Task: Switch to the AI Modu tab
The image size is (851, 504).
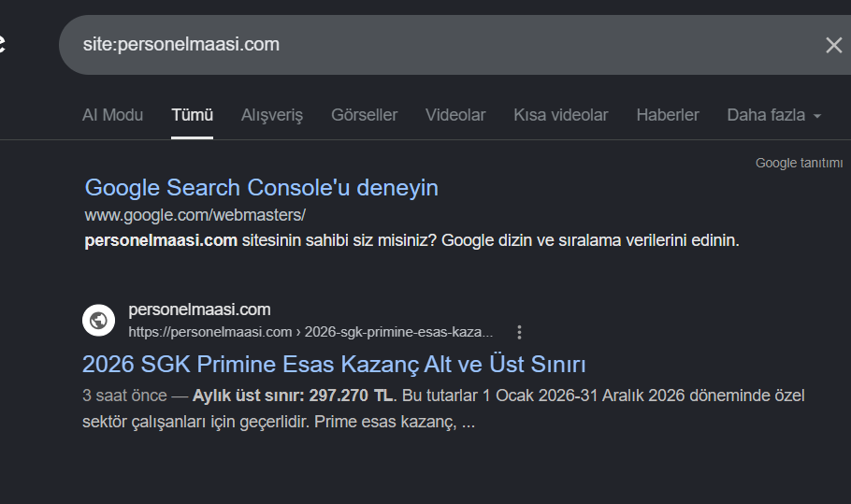Action: pyautogui.click(x=112, y=115)
